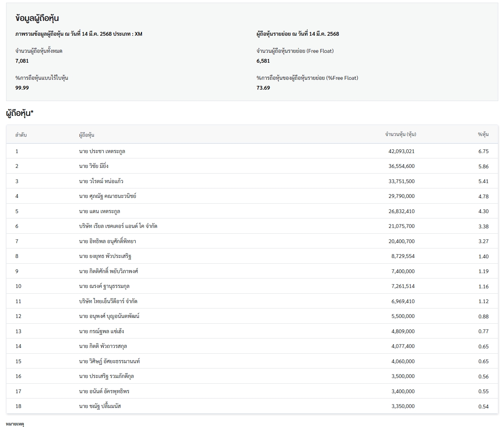The height and width of the screenshot is (427, 504).
Task: Click the จำนวนหุ้น (หุ้น) column header
Action: (400, 134)
